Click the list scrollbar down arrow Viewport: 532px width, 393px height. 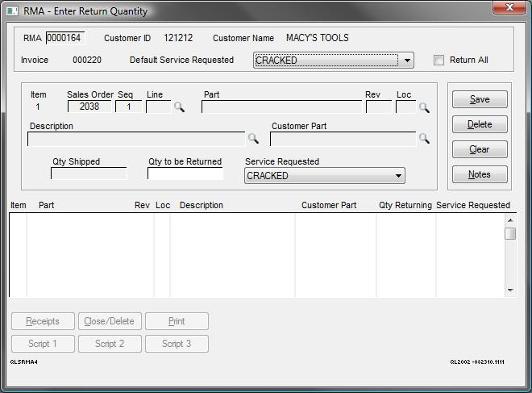(510, 290)
